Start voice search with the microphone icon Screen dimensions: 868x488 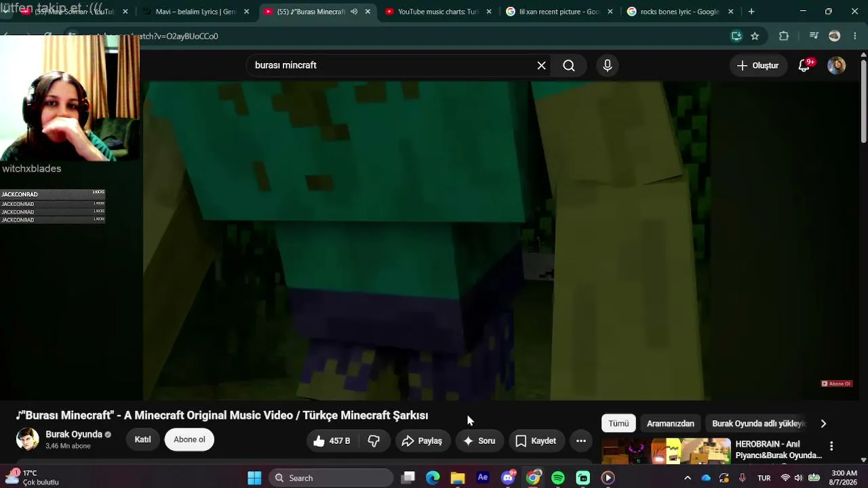(608, 66)
